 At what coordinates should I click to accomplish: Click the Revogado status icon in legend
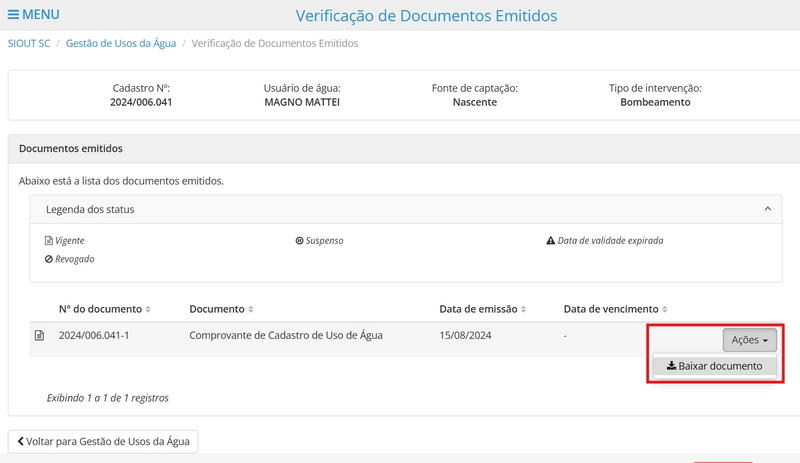click(49, 259)
